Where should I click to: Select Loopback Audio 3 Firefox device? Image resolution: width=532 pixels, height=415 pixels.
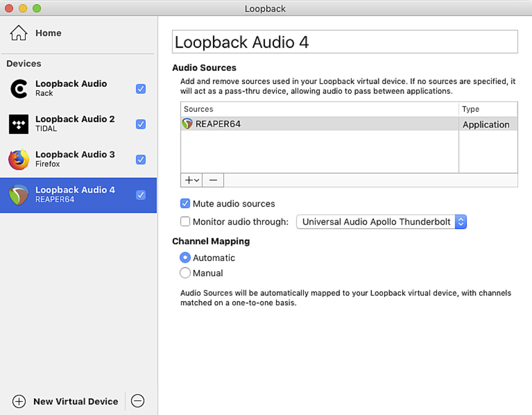(78, 160)
